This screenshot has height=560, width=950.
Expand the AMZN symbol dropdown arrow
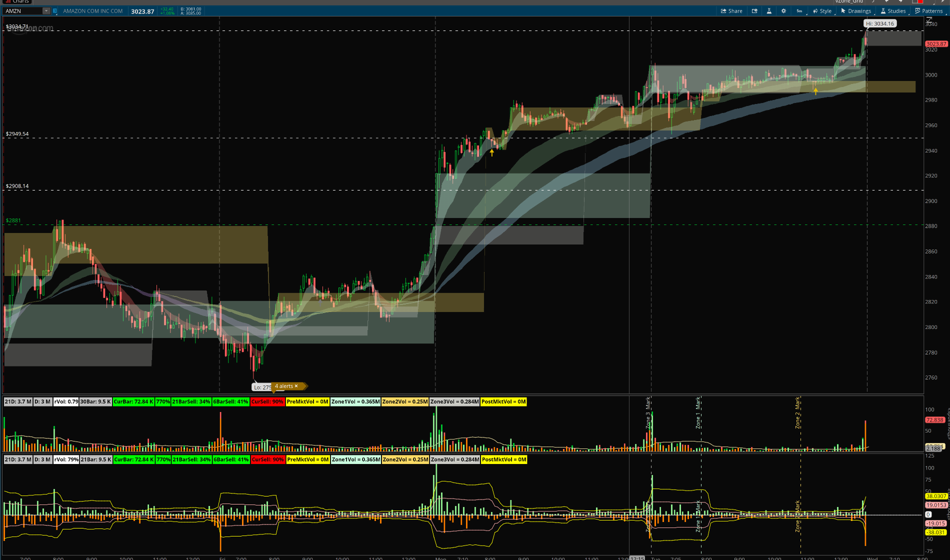pyautogui.click(x=46, y=11)
